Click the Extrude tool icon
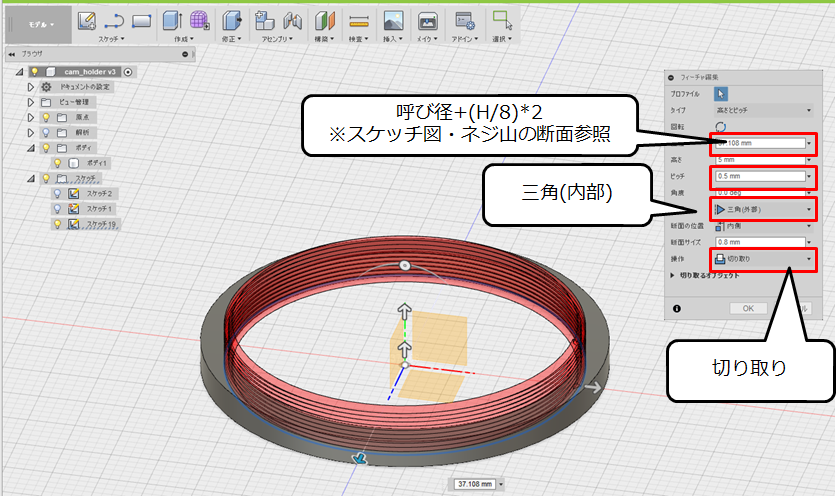 [172, 21]
